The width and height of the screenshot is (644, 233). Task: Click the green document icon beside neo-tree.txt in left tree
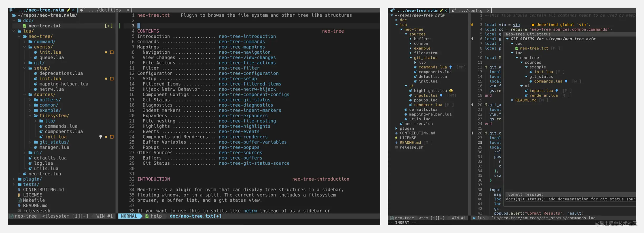(25, 26)
